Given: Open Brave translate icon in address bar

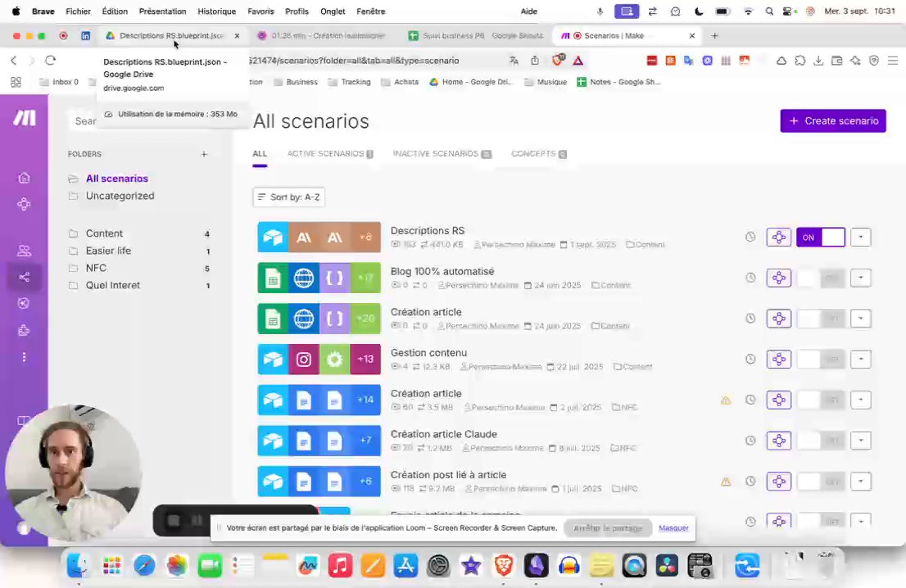Looking at the screenshot, I should [514, 60].
